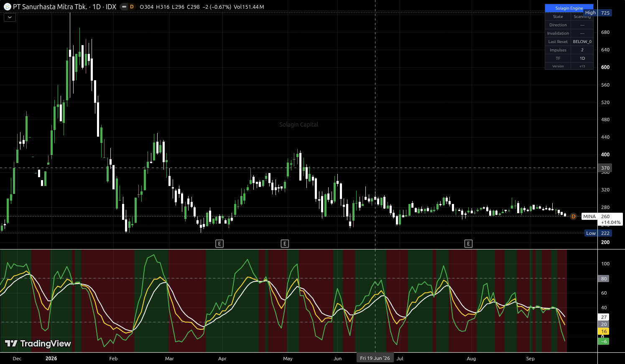This screenshot has height=364, width=625.
Task: Click the 2026 year label on time axis
Action: coord(51,359)
